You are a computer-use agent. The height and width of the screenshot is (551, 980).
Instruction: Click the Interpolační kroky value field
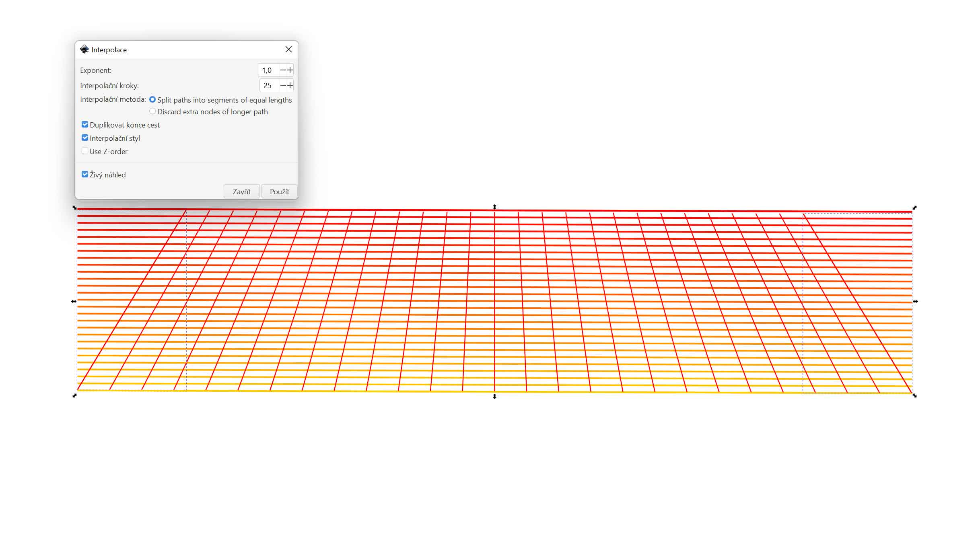pyautogui.click(x=268, y=86)
